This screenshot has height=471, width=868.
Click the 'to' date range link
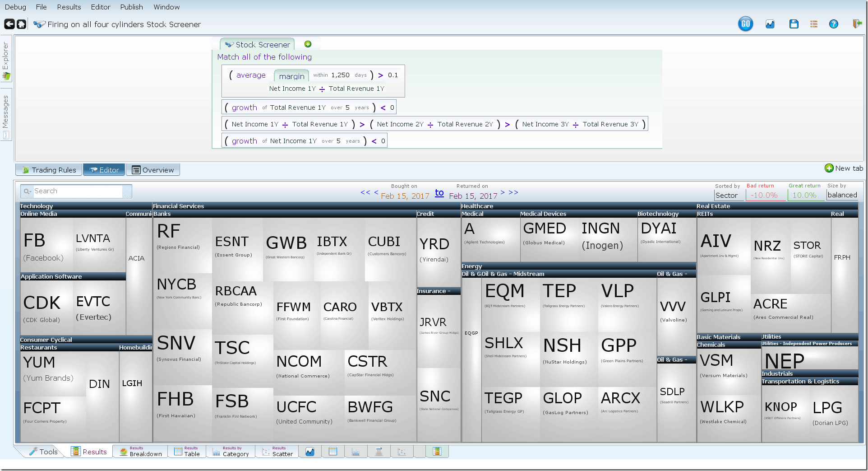(x=439, y=193)
